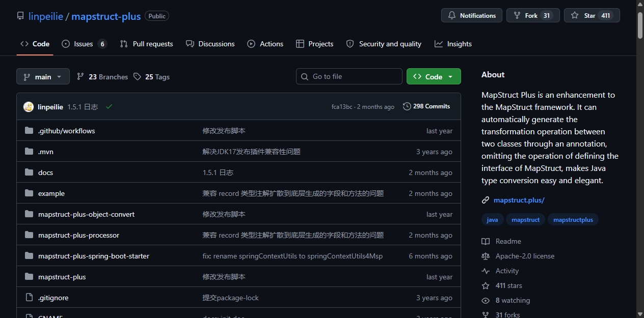Open mapstruct-plus-object-convert folder
This screenshot has width=644, height=318.
[x=86, y=214]
